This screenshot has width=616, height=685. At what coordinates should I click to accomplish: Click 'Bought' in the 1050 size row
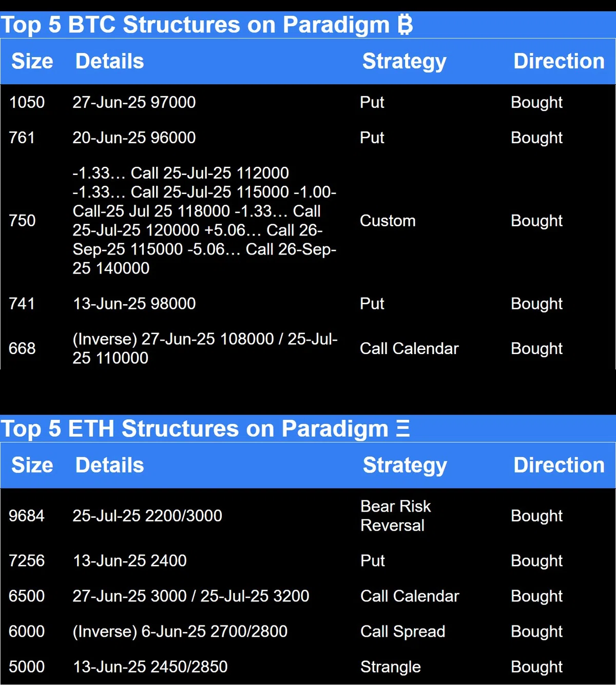point(537,103)
